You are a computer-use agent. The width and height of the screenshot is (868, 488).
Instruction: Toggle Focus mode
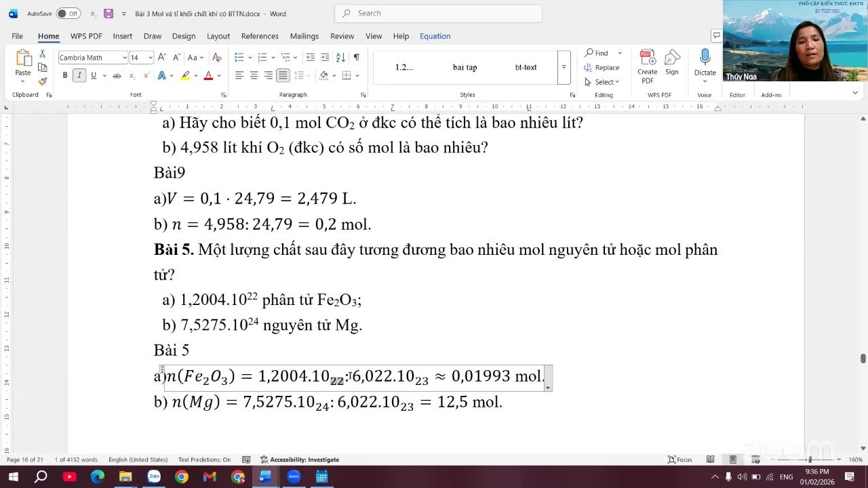pos(680,460)
